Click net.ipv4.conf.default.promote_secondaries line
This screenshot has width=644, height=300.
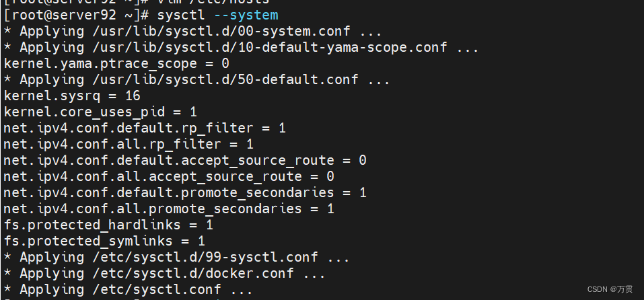[x=185, y=192]
